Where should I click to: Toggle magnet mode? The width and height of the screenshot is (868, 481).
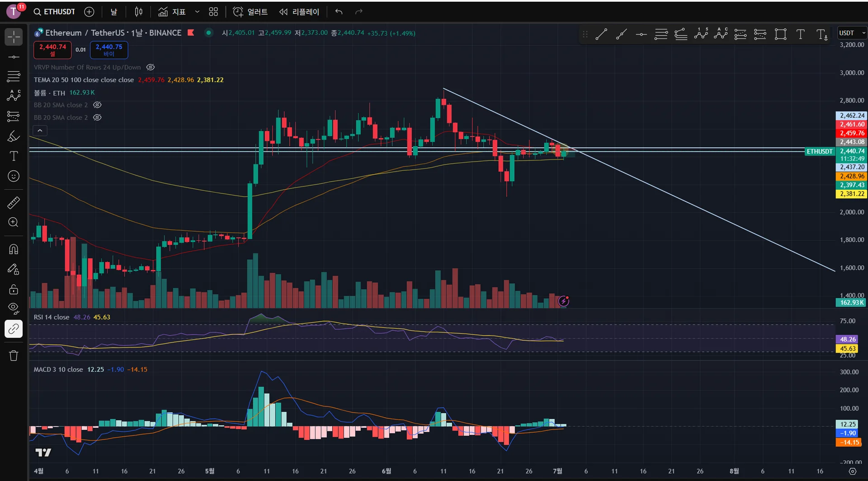click(x=14, y=249)
